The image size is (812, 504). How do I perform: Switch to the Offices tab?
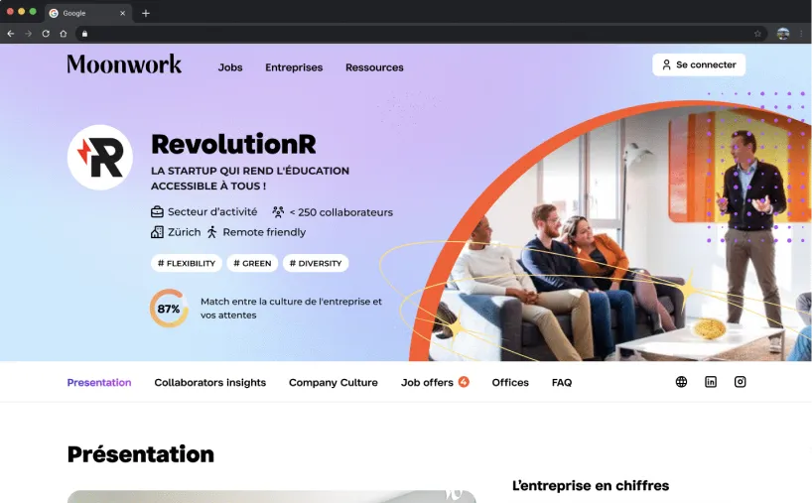pyautogui.click(x=510, y=382)
